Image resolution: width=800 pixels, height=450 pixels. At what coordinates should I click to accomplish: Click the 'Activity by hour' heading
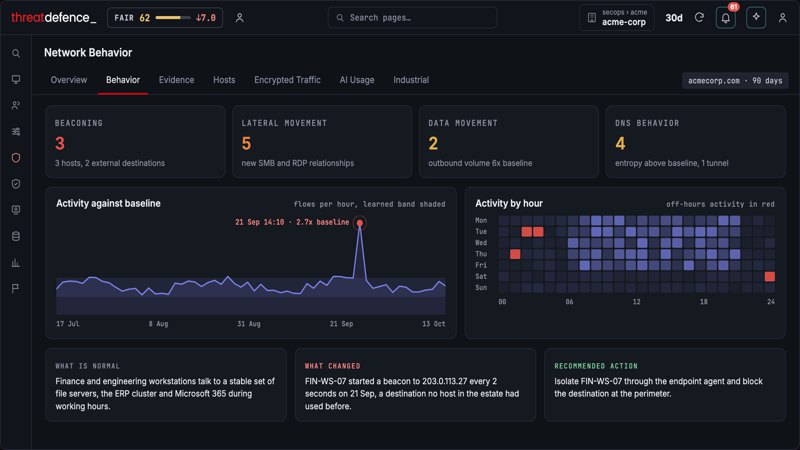click(509, 204)
